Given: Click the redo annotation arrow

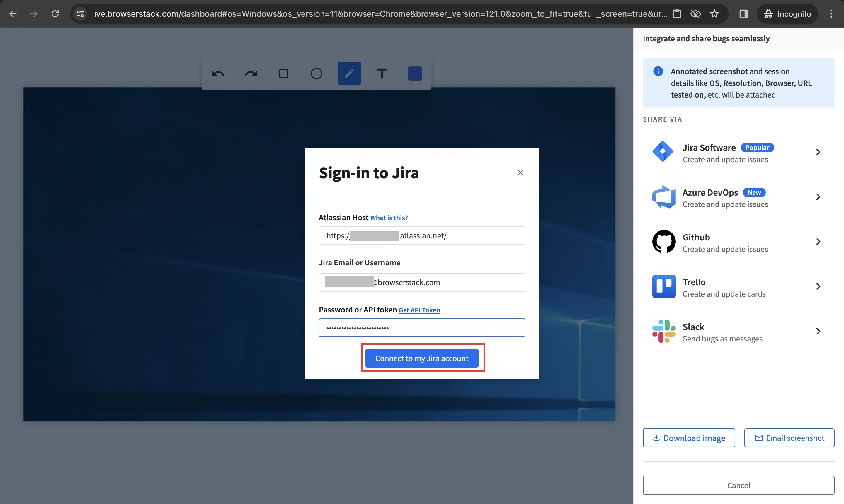Looking at the screenshot, I should 251,74.
